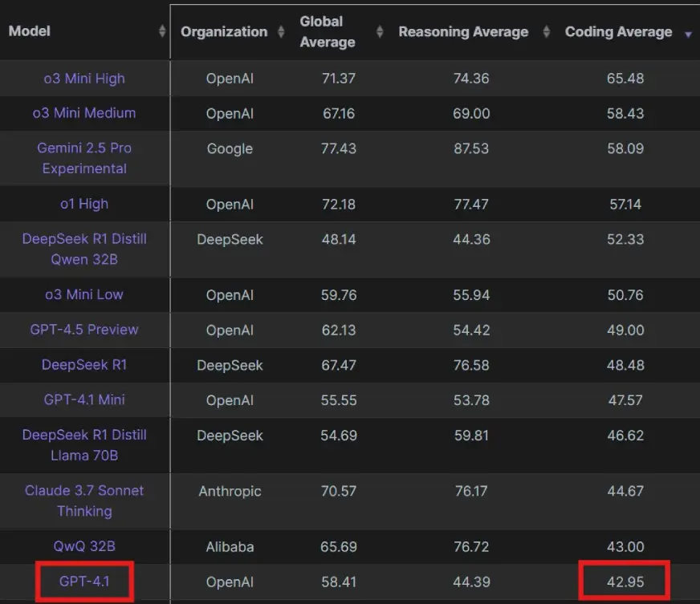Open the o3 Mini Medium link
Screen dimensions: 700x604
point(84,113)
